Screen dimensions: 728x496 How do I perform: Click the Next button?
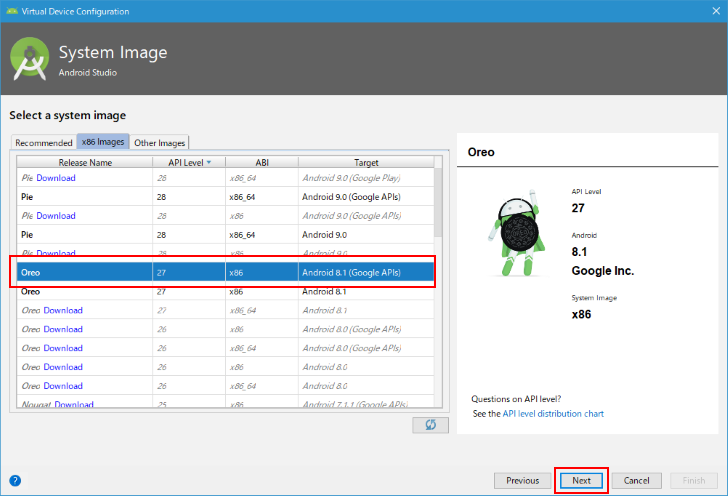581,480
